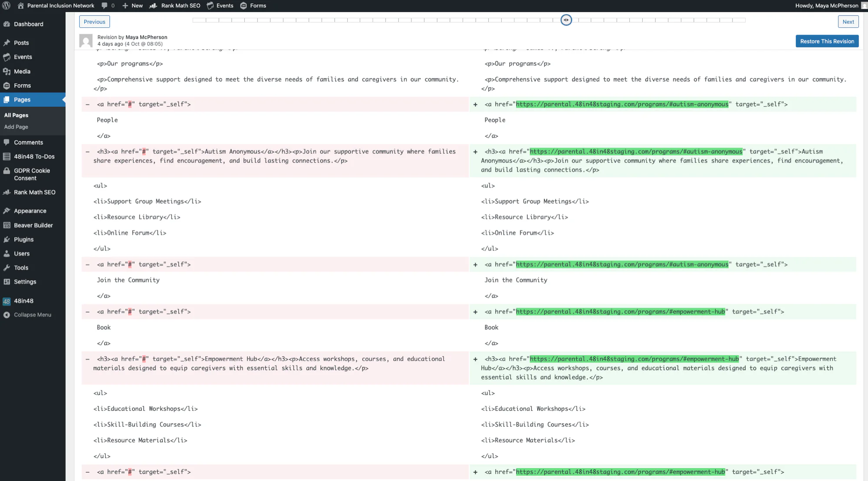This screenshot has width=868, height=481.
Task: Open the comments bubble icon in admin bar
Action: point(105,6)
